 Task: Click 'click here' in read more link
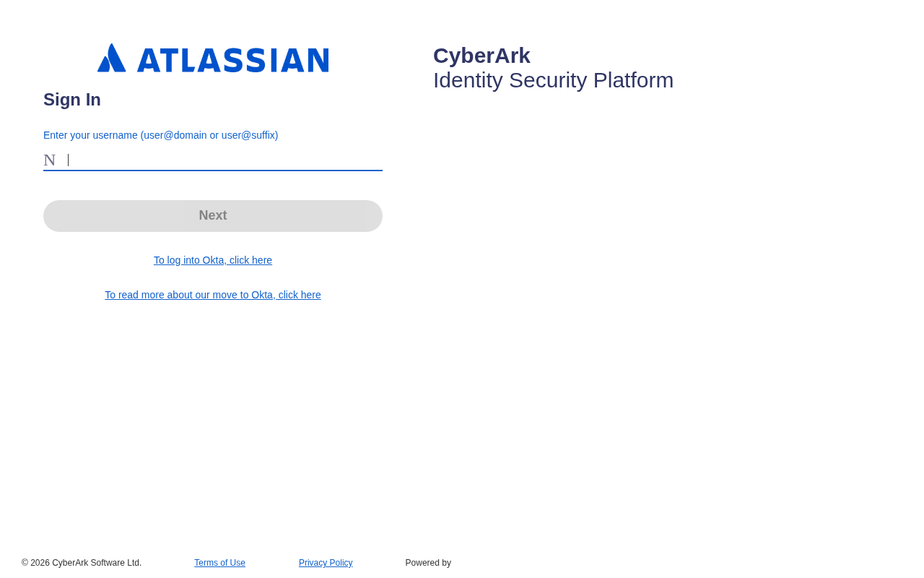[300, 295]
